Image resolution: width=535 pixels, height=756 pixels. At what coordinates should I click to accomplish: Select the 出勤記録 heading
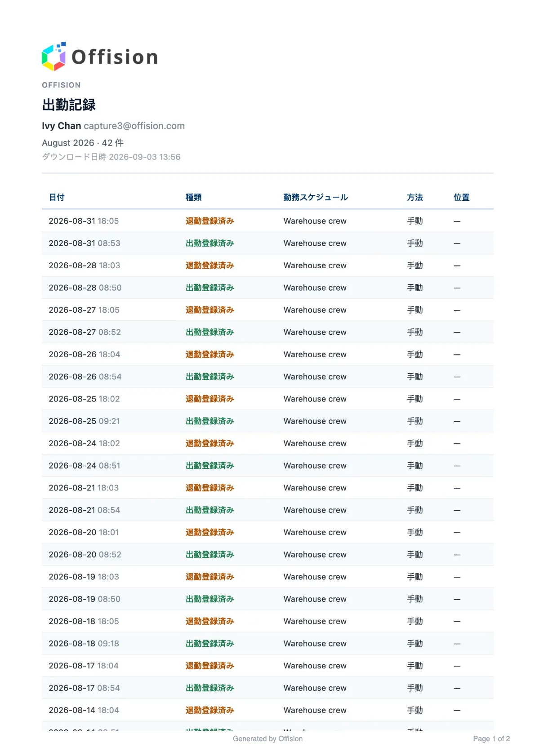[x=69, y=105]
